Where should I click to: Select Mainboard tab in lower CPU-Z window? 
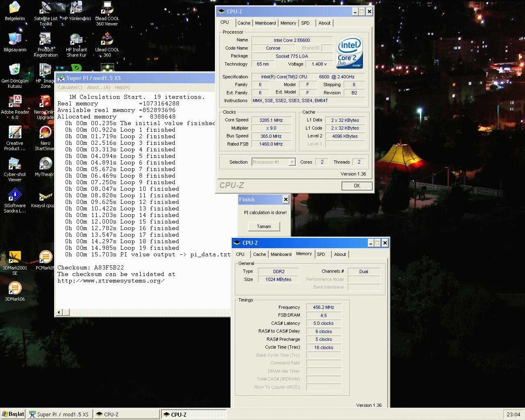281,254
